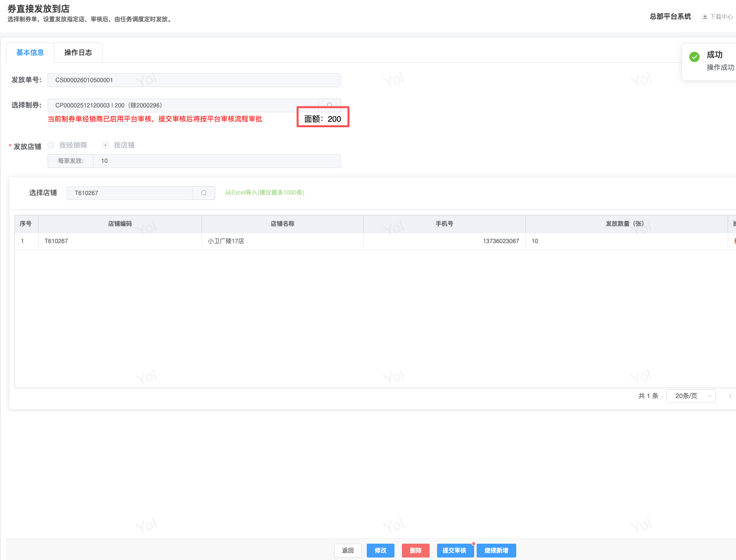The width and height of the screenshot is (736, 560).
Task: Click the 修改 button
Action: [381, 551]
